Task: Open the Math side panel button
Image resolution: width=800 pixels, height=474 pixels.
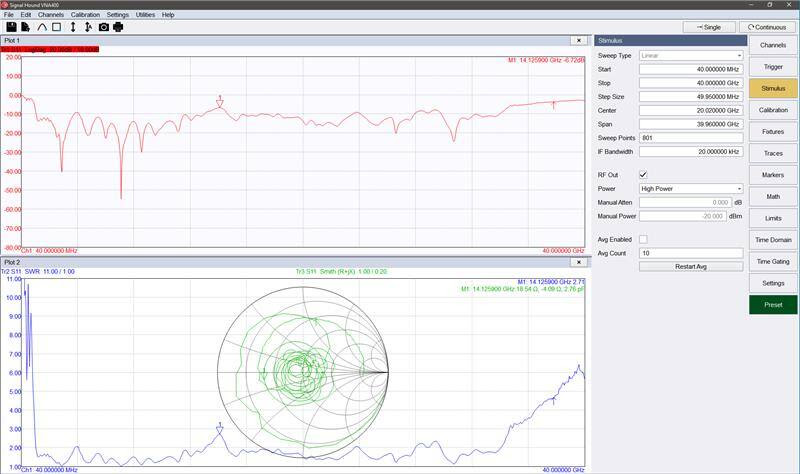Action: pyautogui.click(x=773, y=196)
